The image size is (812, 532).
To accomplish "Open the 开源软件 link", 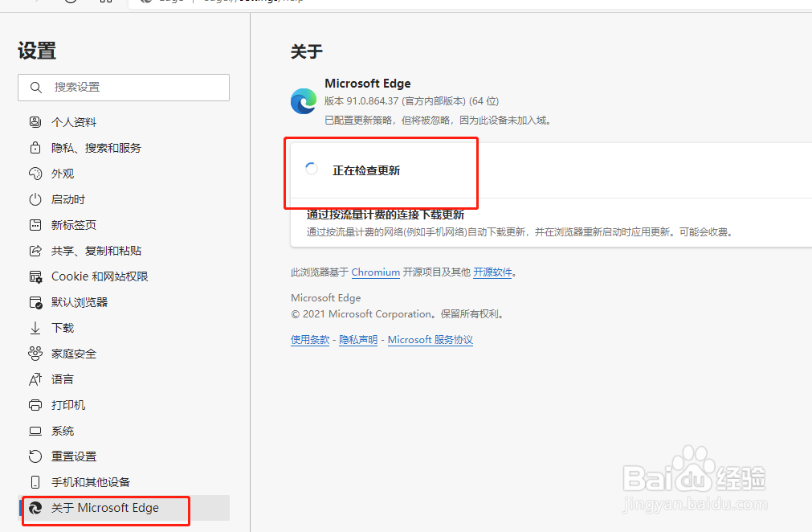I will [492, 272].
